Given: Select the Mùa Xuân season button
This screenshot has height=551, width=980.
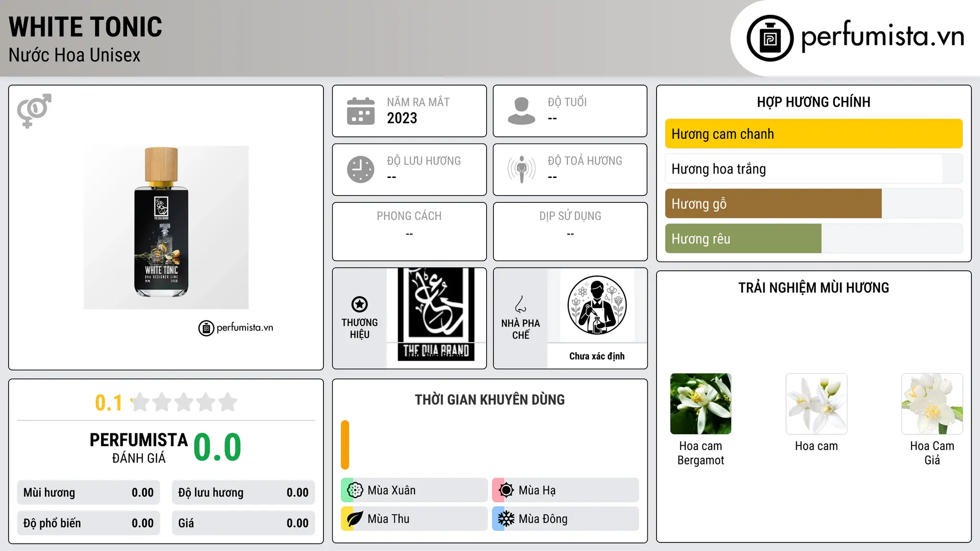Looking at the screenshot, I should pos(414,490).
